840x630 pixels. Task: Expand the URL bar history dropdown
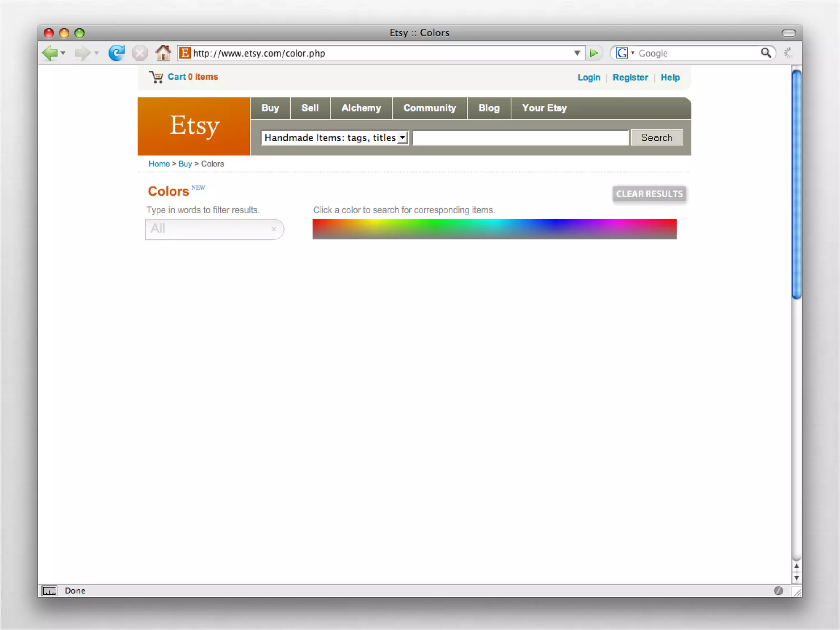click(x=577, y=53)
